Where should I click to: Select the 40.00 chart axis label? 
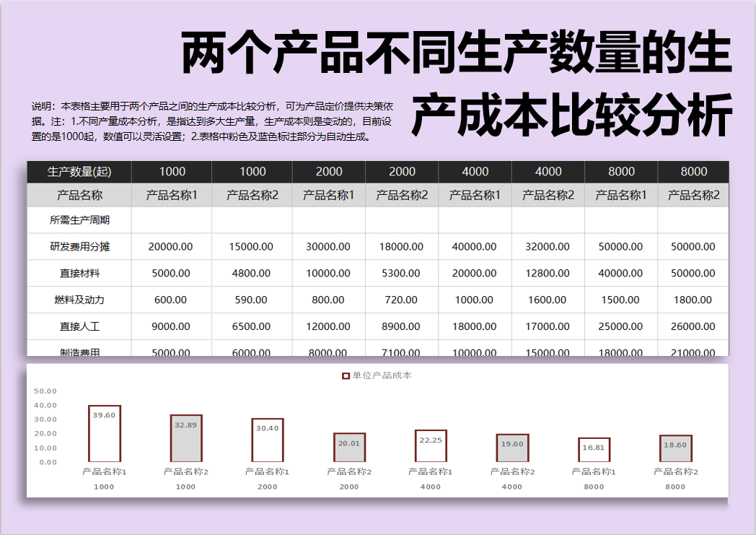pos(45,405)
